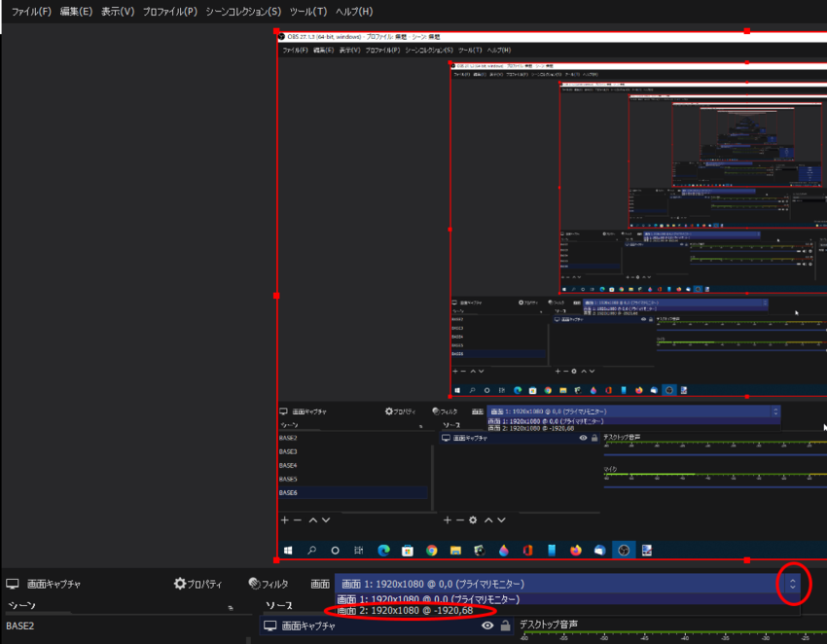Click the Cortana circle in largest preview capture taskbar

tap(335, 550)
